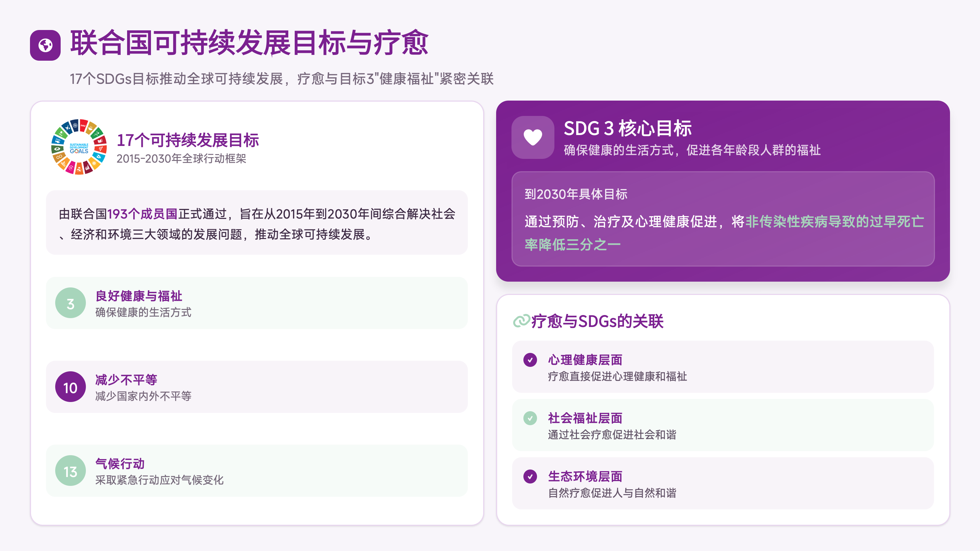
Task: Click the text 疗愈直接促进心理健康和福祉
Action: pyautogui.click(x=617, y=376)
